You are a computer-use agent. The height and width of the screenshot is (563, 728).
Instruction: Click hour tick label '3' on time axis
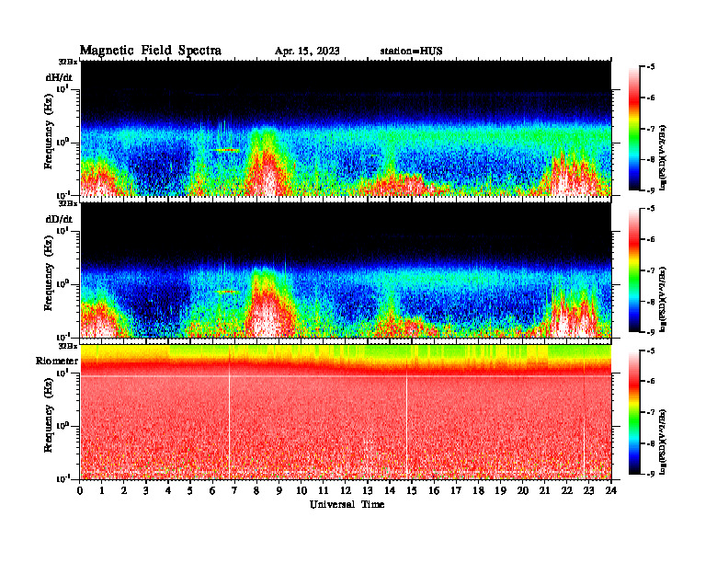[146, 490]
